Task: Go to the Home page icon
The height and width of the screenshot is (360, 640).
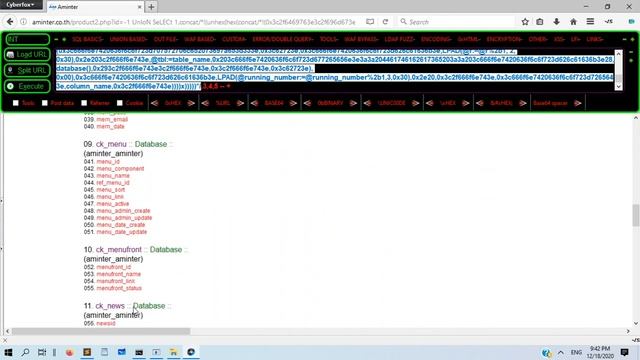Action: (x=573, y=22)
